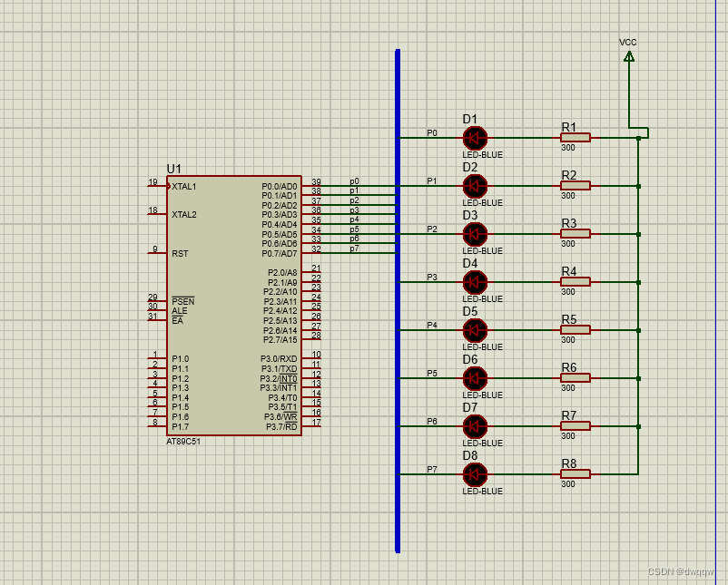Click the LED-BLUE text under D1
728x585 pixels.
click(483, 155)
